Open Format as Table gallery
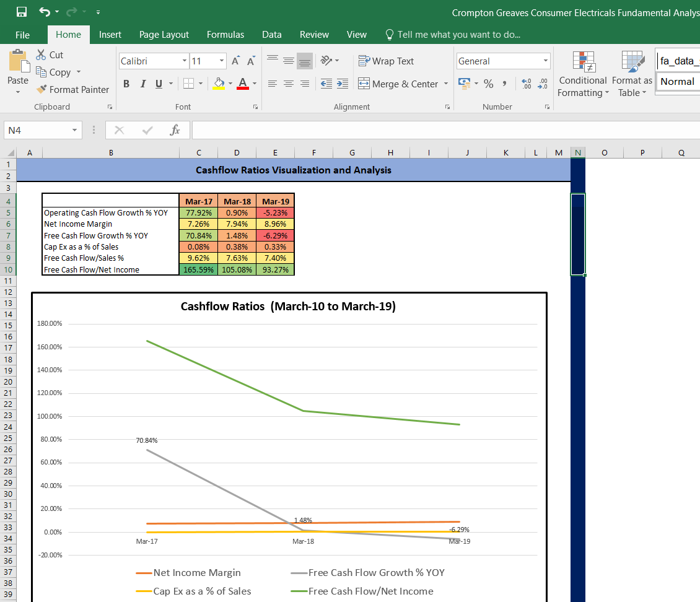This screenshot has width=700, height=602. (632, 74)
